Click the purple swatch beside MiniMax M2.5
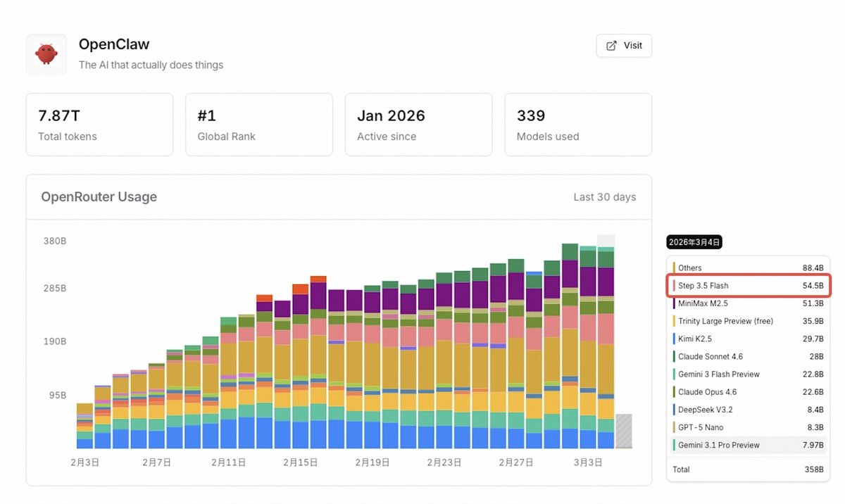The image size is (845, 504). coord(674,303)
